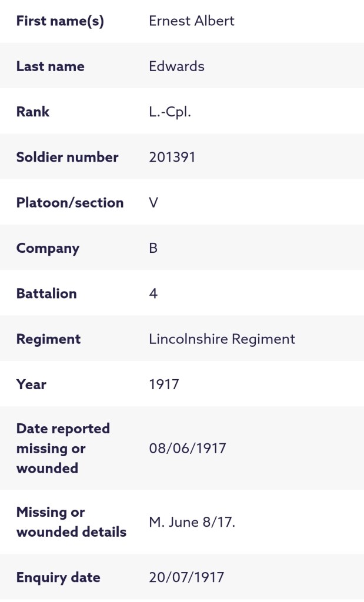
Task: Select the 'Platoon/section' field label
Action: [70, 202]
